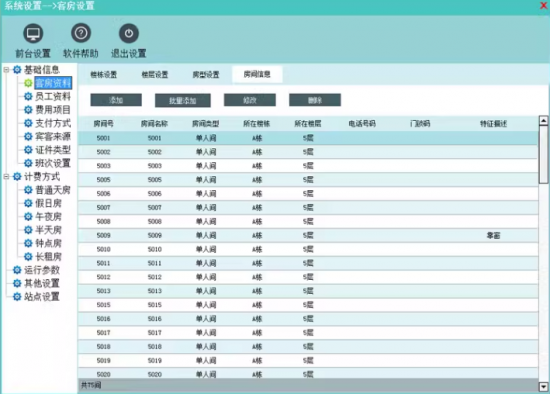Click the gear icon beside 证件类型
The width and height of the screenshot is (550, 394).
[x=28, y=150]
